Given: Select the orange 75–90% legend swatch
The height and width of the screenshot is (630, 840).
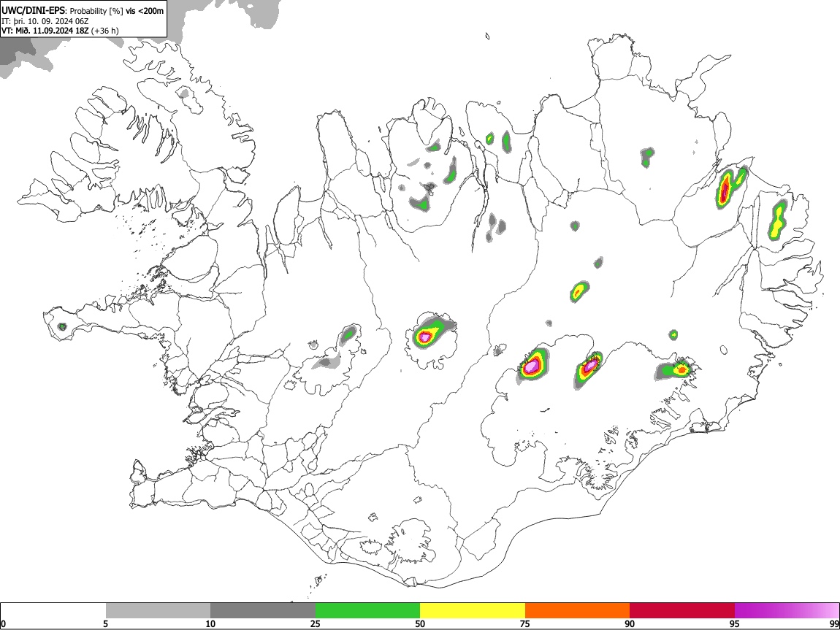Looking at the screenshot, I should (578, 611).
